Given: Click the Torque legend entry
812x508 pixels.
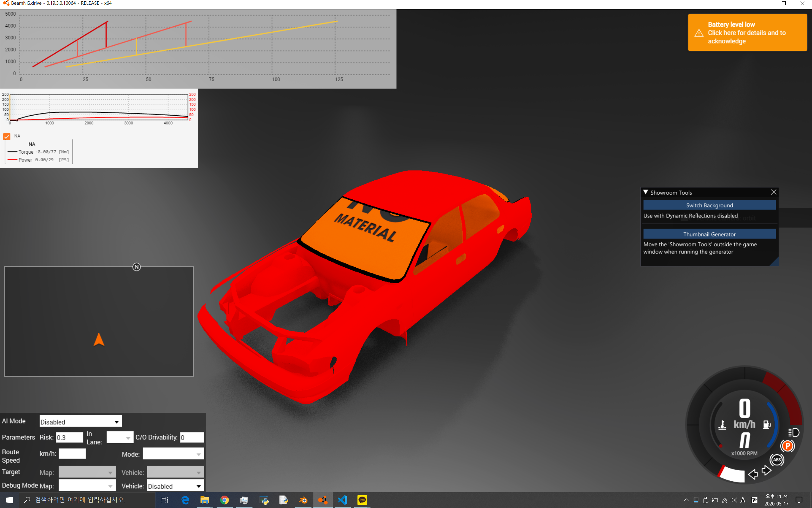Looking at the screenshot, I should [38, 152].
